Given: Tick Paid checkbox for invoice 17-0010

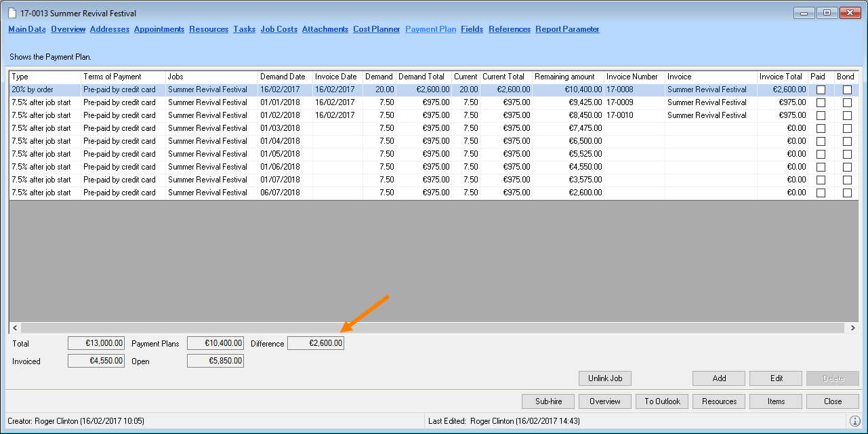Looking at the screenshot, I should 821,115.
